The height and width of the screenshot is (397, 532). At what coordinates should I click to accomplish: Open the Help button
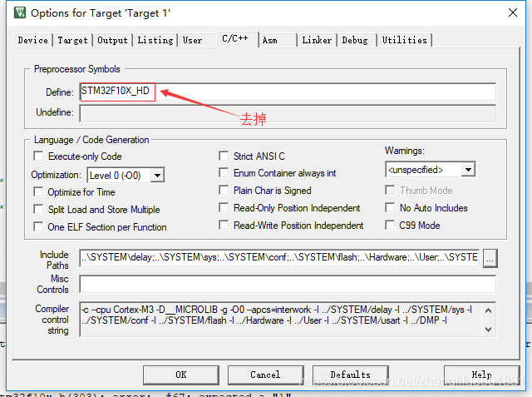point(481,375)
